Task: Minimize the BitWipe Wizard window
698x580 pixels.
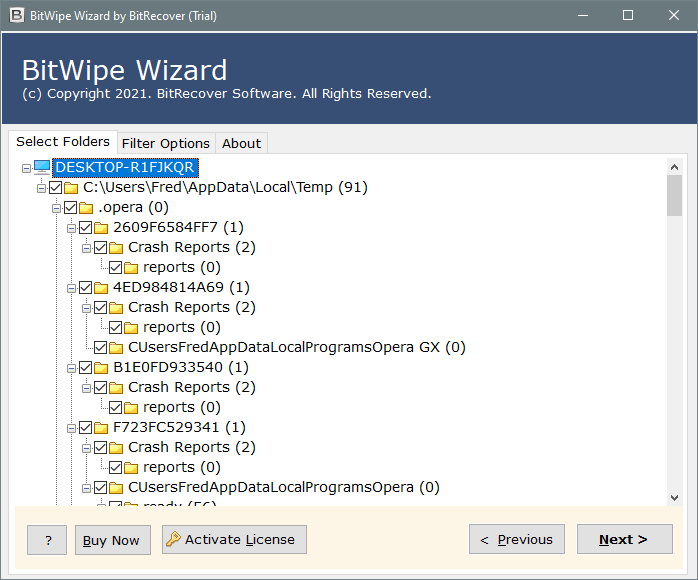Action: pos(583,16)
